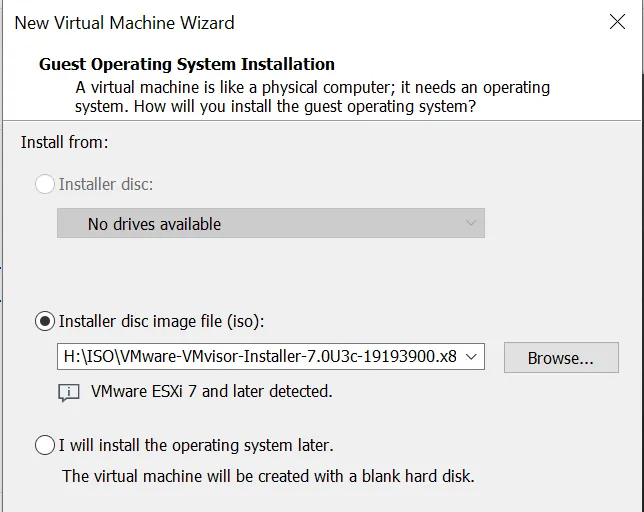Click the info bubble icon beside ESXi detected

(69, 393)
